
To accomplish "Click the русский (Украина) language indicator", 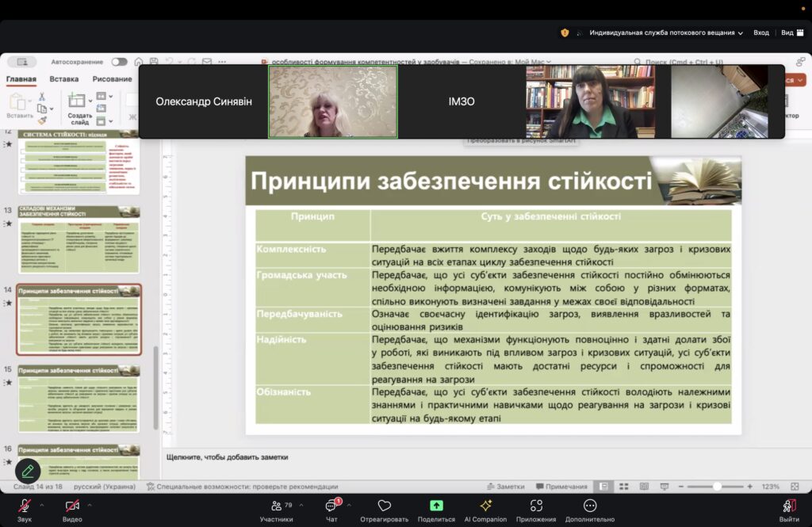I will (105, 487).
